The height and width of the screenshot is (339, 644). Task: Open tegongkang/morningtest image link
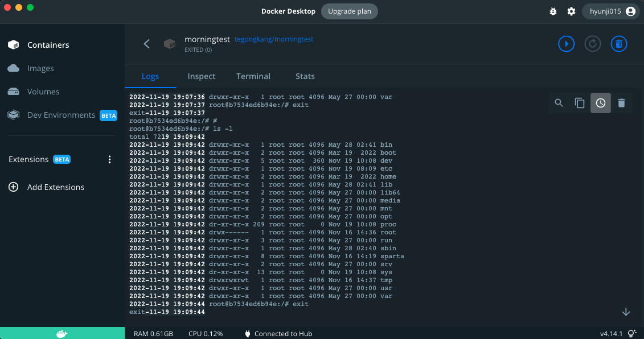click(273, 39)
